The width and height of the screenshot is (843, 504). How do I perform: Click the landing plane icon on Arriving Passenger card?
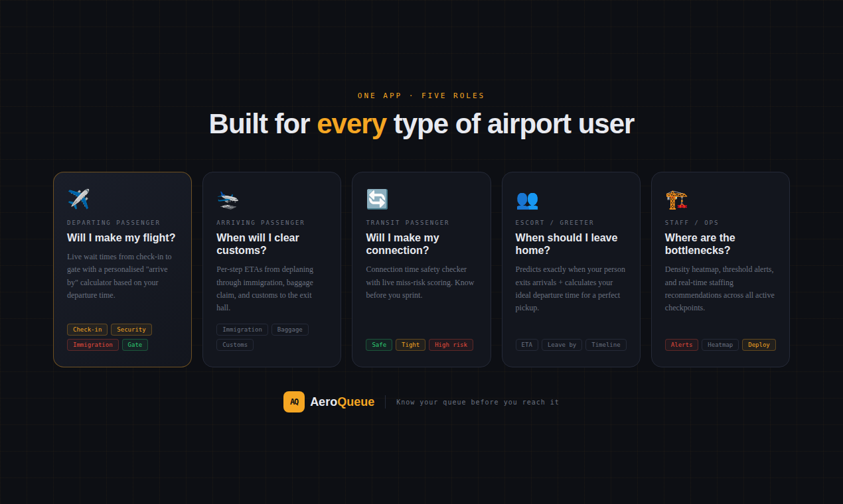point(228,199)
